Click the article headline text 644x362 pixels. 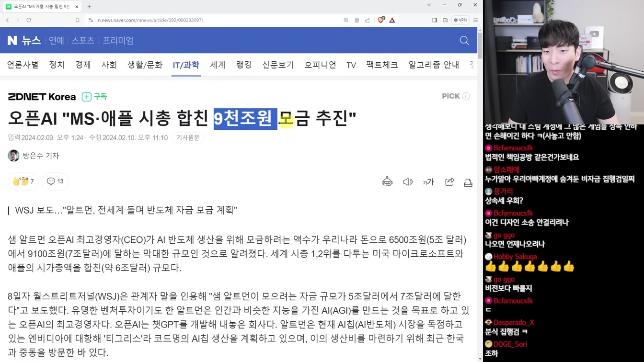pyautogui.click(x=182, y=118)
